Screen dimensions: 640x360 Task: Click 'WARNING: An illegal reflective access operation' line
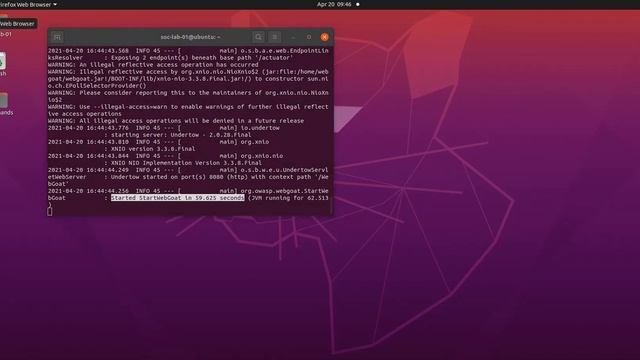click(x=153, y=64)
